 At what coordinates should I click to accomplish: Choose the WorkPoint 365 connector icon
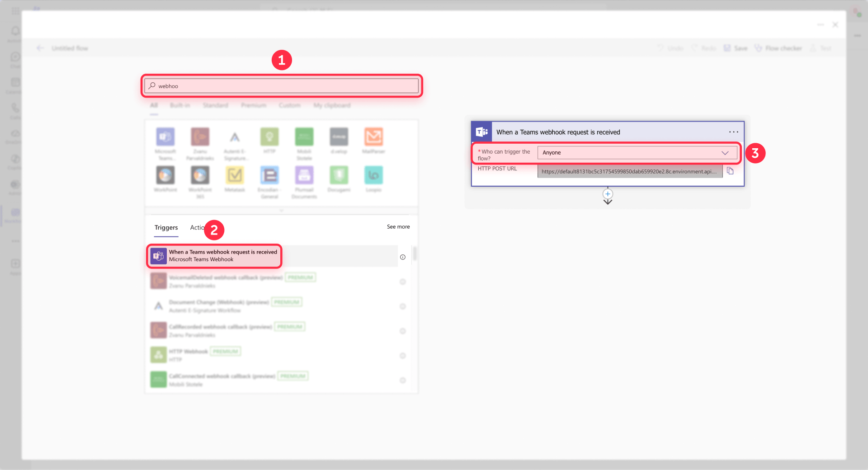pyautogui.click(x=200, y=175)
